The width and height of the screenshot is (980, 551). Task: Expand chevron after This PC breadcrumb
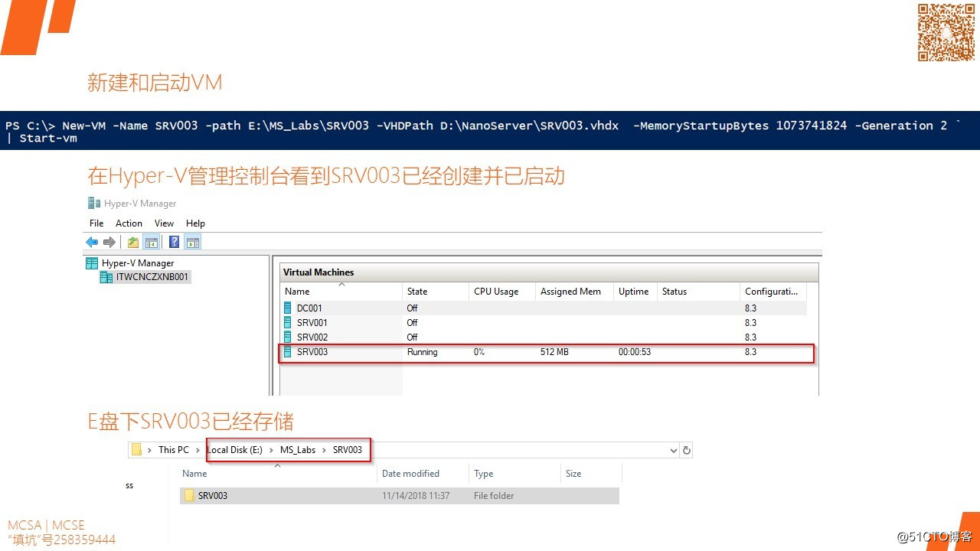point(198,450)
